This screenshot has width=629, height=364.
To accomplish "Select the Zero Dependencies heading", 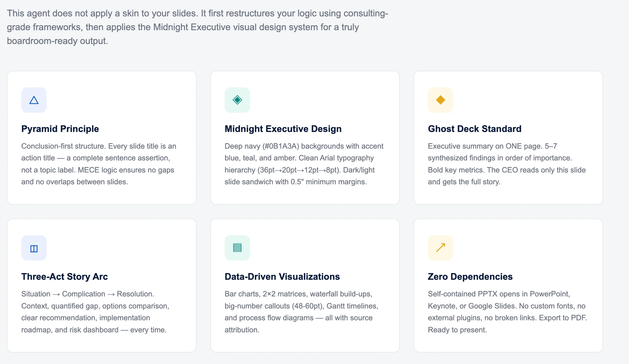I will [470, 277].
